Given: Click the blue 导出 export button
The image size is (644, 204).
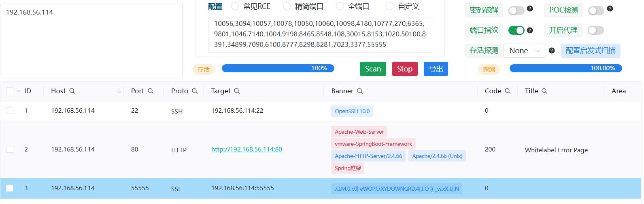Looking at the screenshot, I should pyautogui.click(x=436, y=69).
